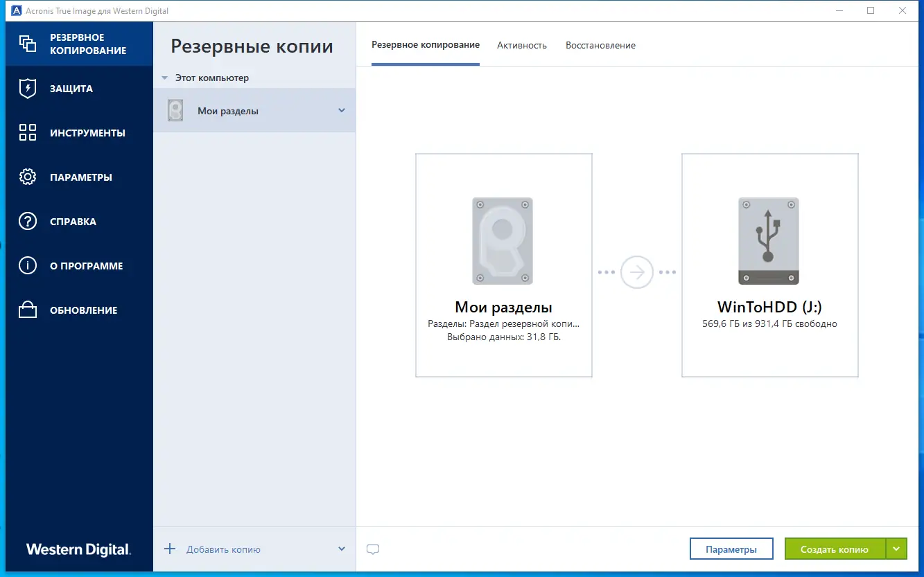Select the Мои разделы source panel

pos(503,265)
